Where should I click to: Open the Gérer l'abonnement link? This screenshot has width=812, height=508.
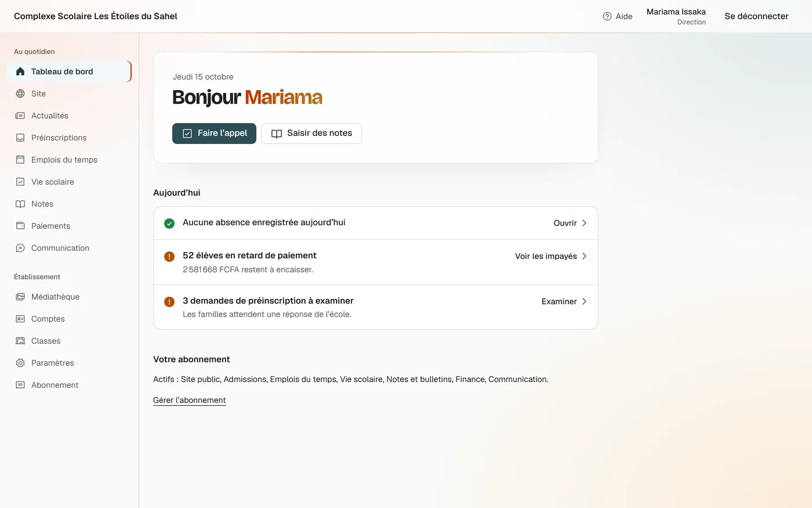pos(189,400)
